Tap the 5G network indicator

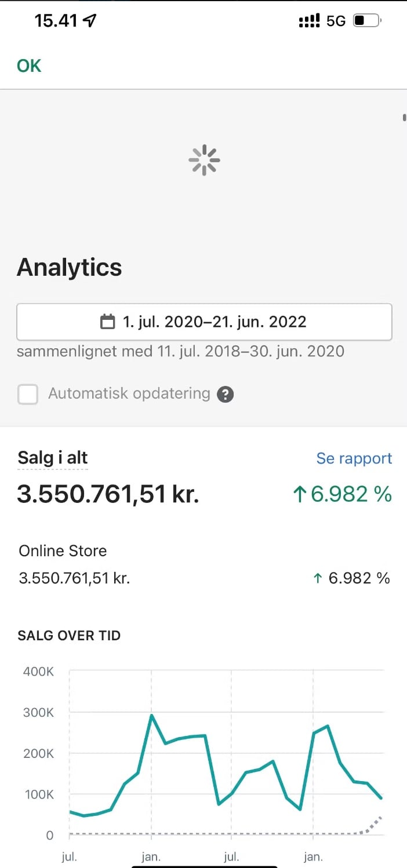[336, 21]
